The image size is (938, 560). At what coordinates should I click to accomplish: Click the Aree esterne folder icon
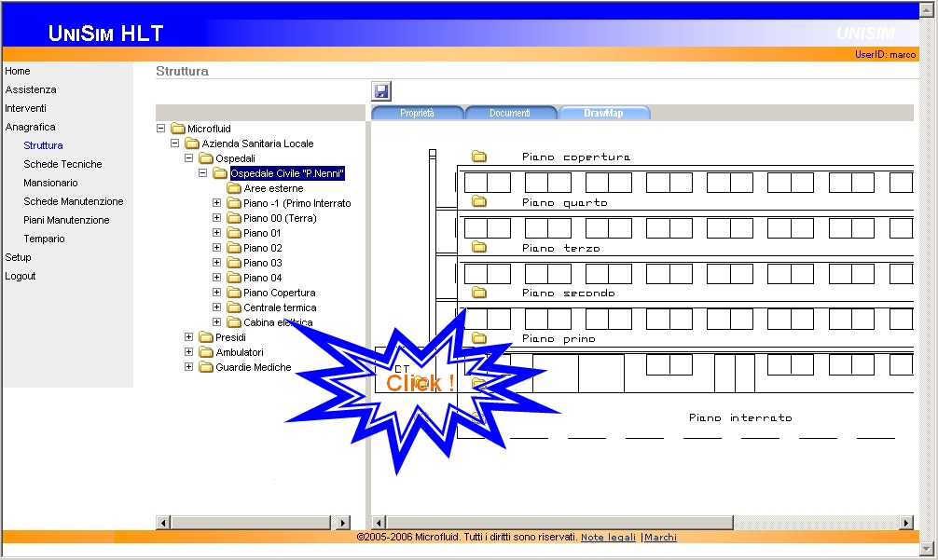[234, 188]
